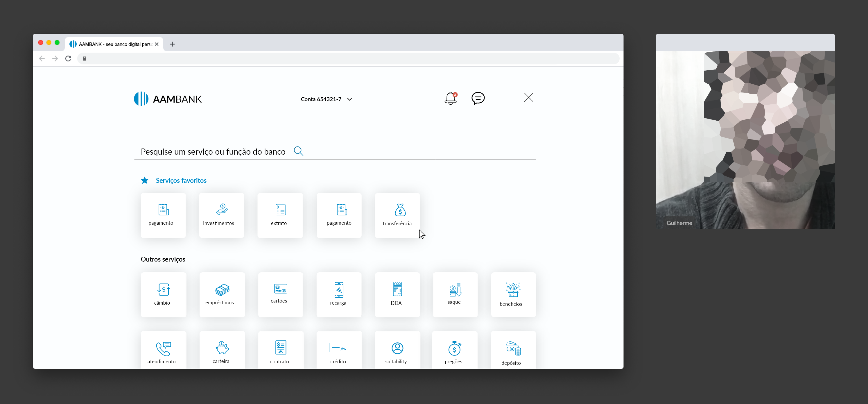
Task: Open the pregões service card
Action: [455, 350]
